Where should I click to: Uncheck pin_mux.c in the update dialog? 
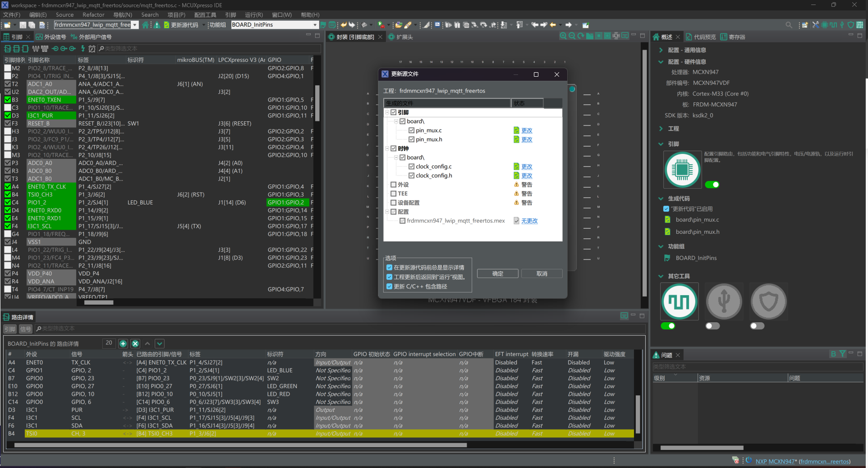click(412, 130)
